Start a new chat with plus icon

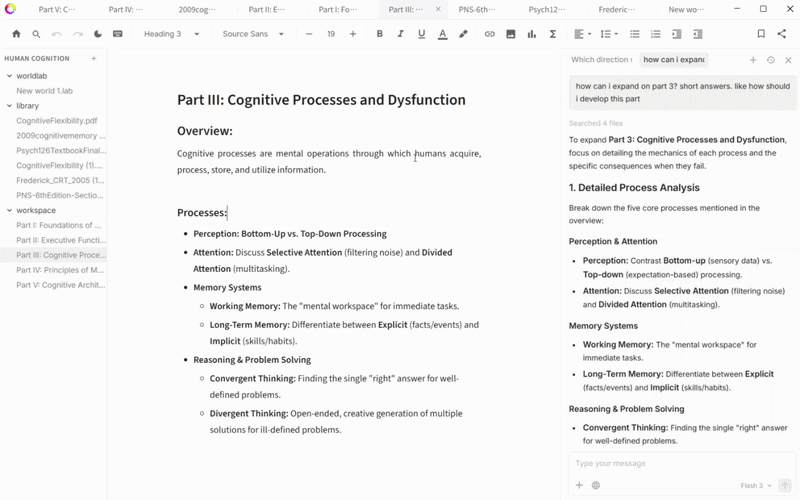click(753, 60)
